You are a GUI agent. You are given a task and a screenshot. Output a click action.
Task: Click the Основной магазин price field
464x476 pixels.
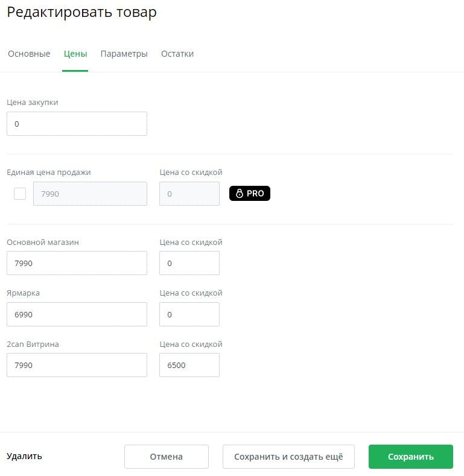[x=77, y=263]
